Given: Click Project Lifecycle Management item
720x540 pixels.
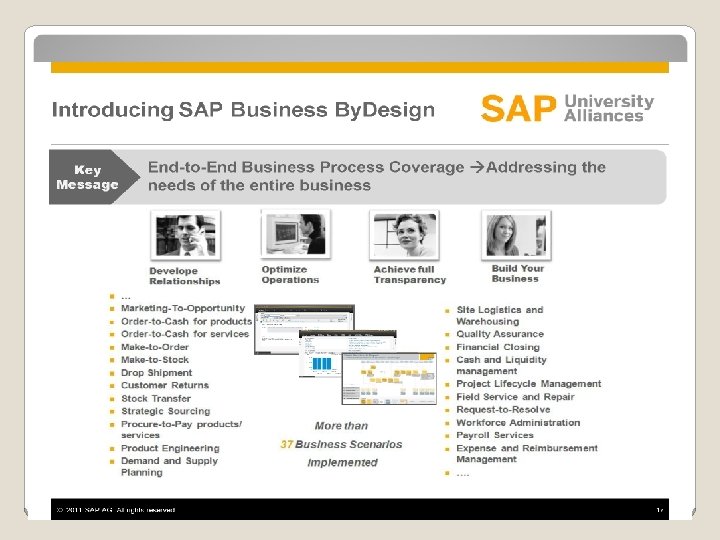Looking at the screenshot, I should point(529,383).
